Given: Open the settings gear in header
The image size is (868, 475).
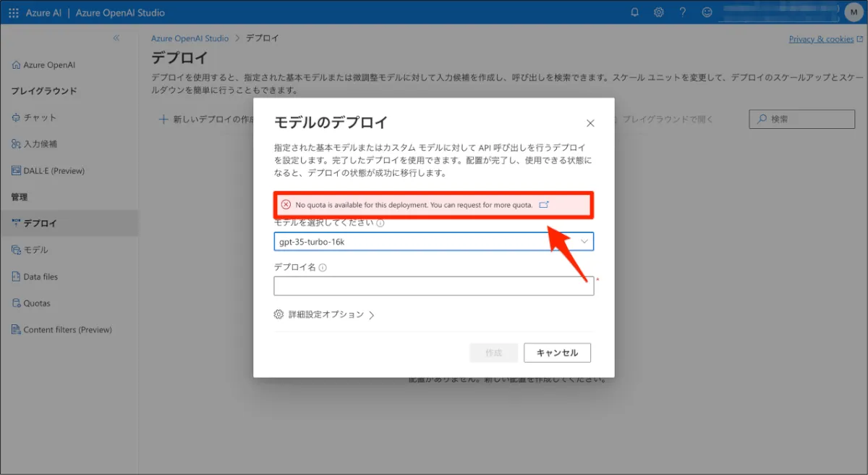Looking at the screenshot, I should click(658, 12).
